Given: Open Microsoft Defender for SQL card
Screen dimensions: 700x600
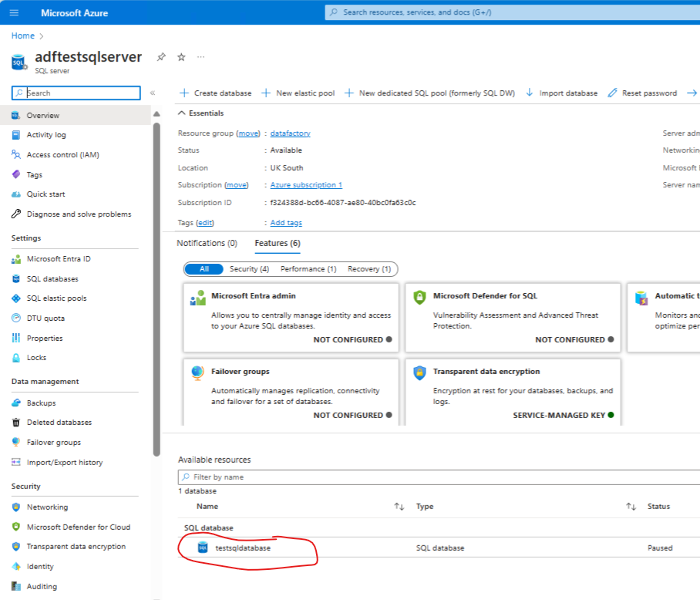Looking at the screenshot, I should 513,318.
